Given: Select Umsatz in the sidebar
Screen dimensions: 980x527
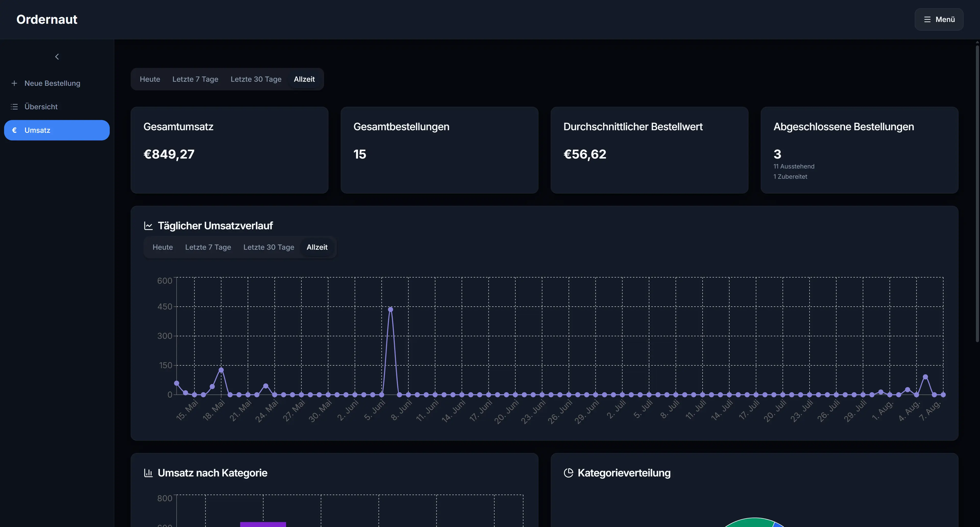Looking at the screenshot, I should [57, 130].
